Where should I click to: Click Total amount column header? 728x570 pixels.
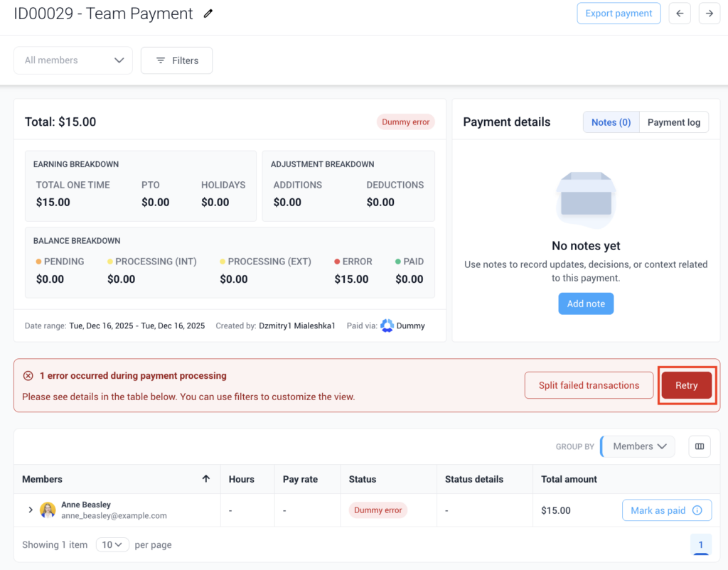point(569,479)
